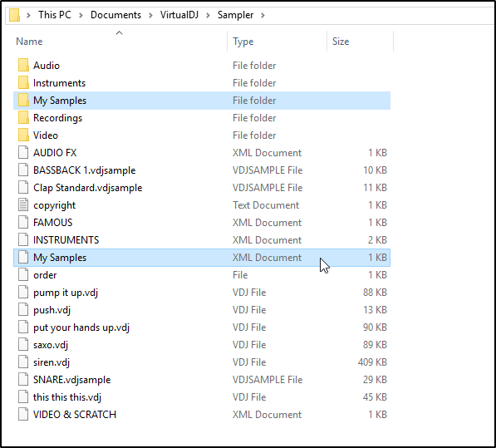This screenshot has height=448, width=496.
Task: Select the VIDEO & SCRATCH XML document
Action: 202,414
